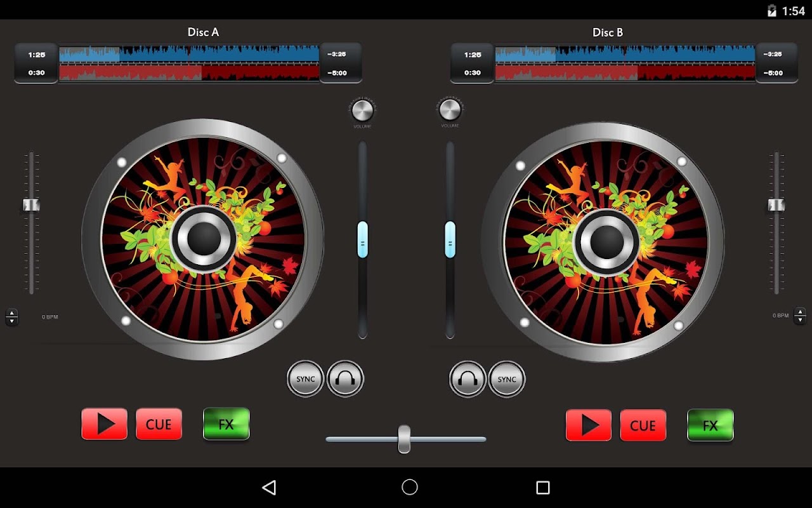Seek in Disc B red waveform
Image resolution: width=812 pixels, height=508 pixels.
(625, 72)
